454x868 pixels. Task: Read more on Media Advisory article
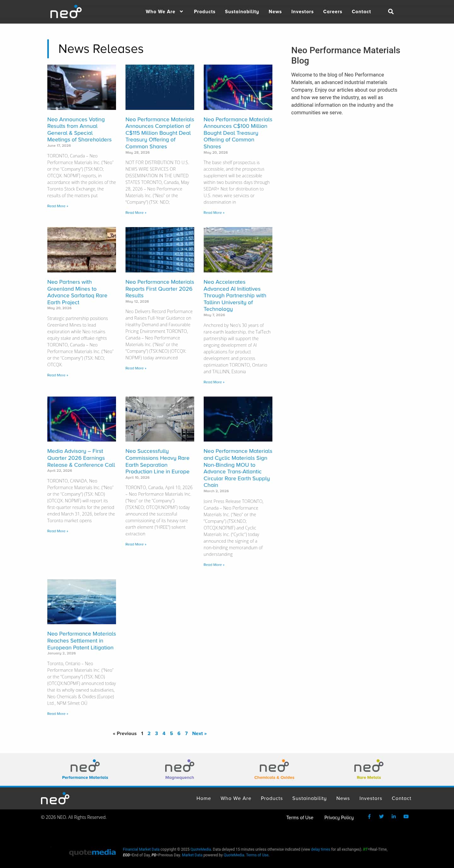(58, 531)
